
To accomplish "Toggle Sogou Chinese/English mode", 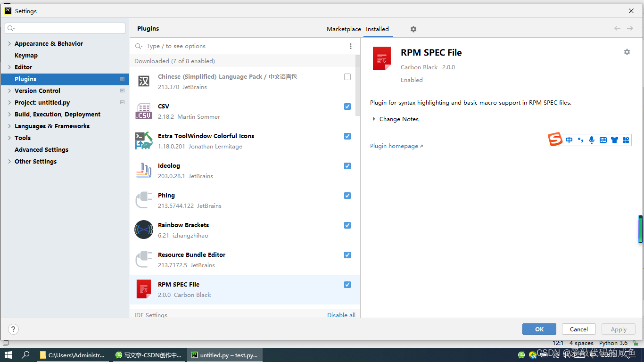I will (x=569, y=140).
